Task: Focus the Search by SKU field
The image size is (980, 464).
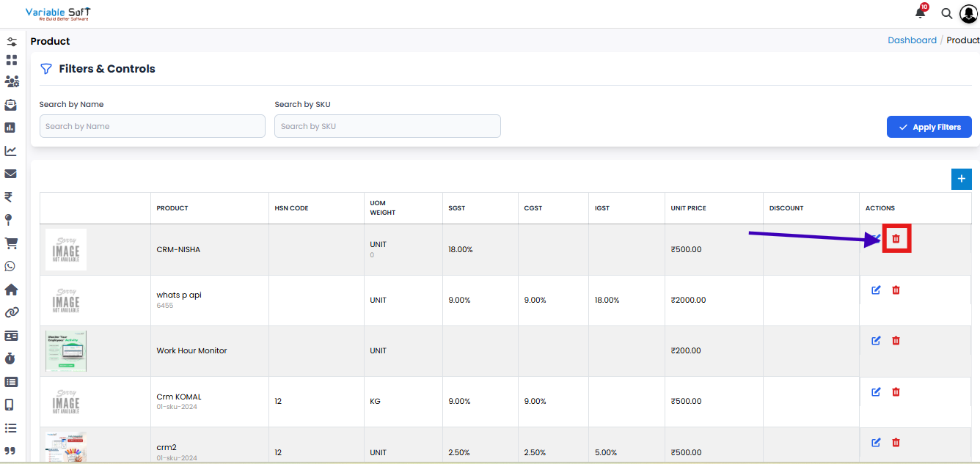Action: 387,126
